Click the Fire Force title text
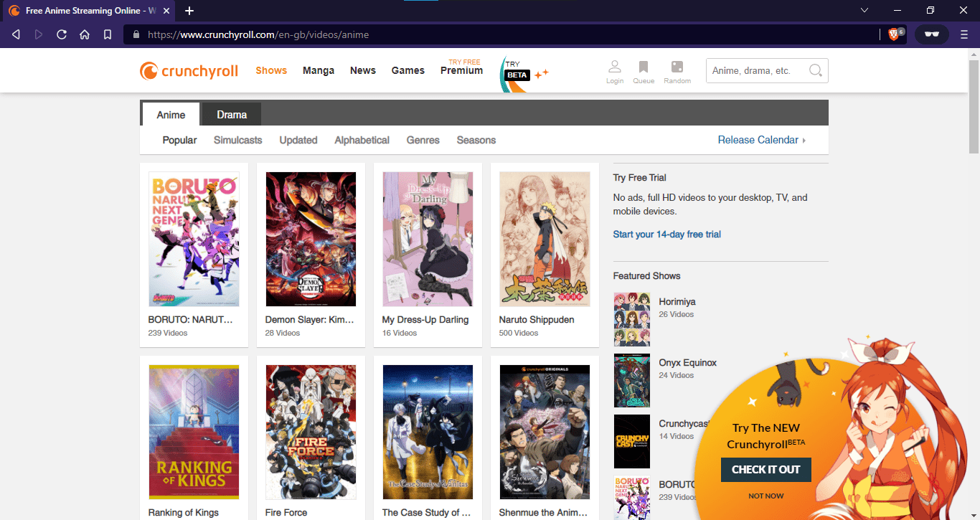 pyautogui.click(x=286, y=513)
